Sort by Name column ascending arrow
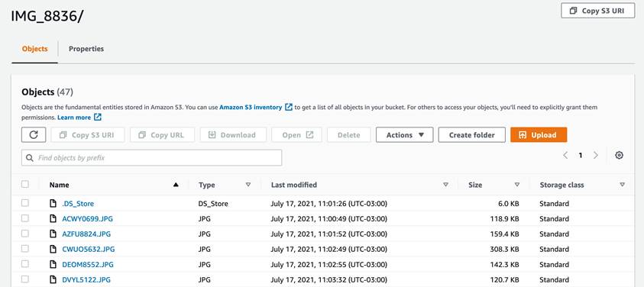644x287 pixels. tap(176, 185)
